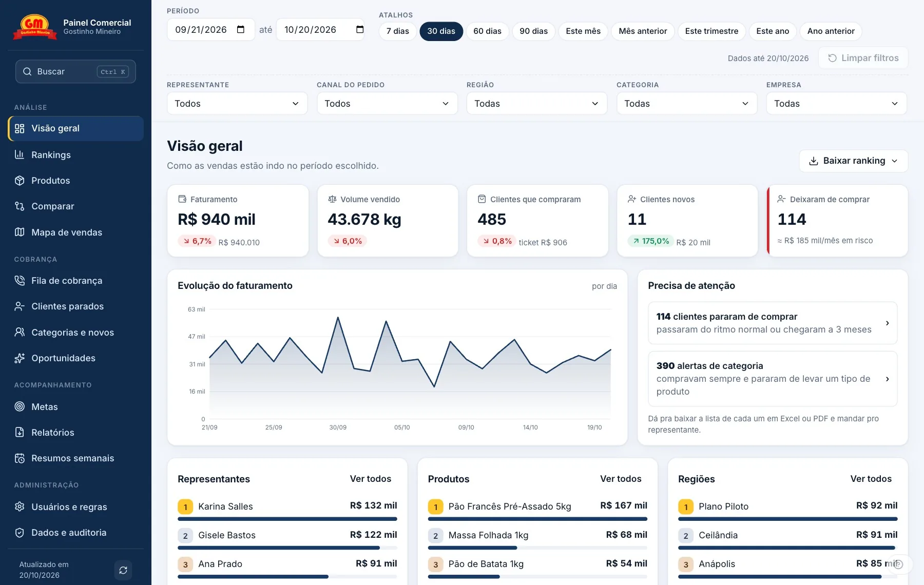Click the Relatórios document icon
This screenshot has height=585, width=924.
pos(20,433)
